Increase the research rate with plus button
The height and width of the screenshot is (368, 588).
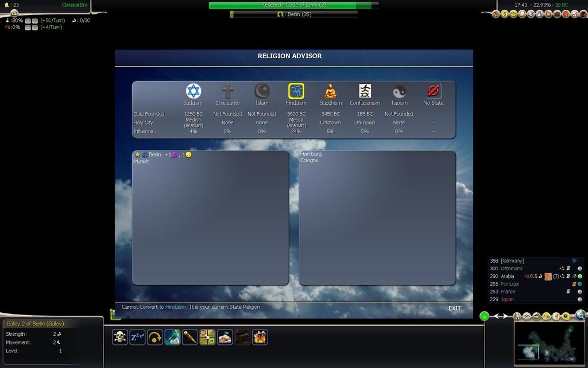(x=28, y=21)
